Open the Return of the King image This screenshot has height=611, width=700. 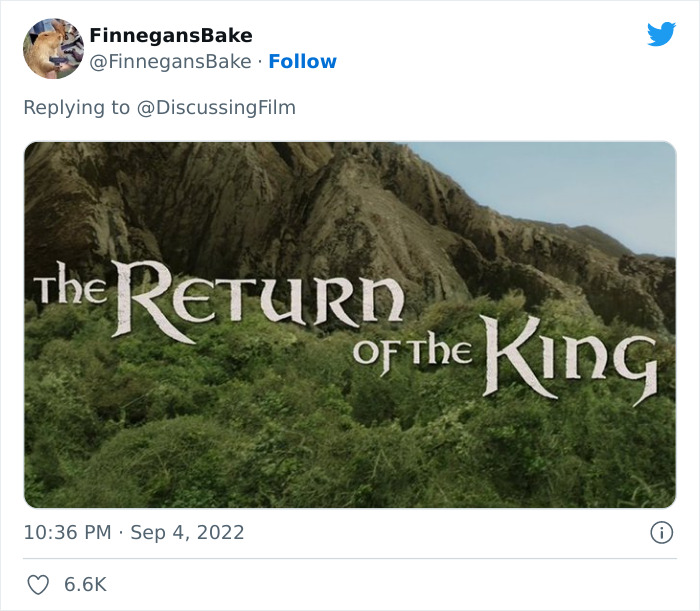click(350, 325)
